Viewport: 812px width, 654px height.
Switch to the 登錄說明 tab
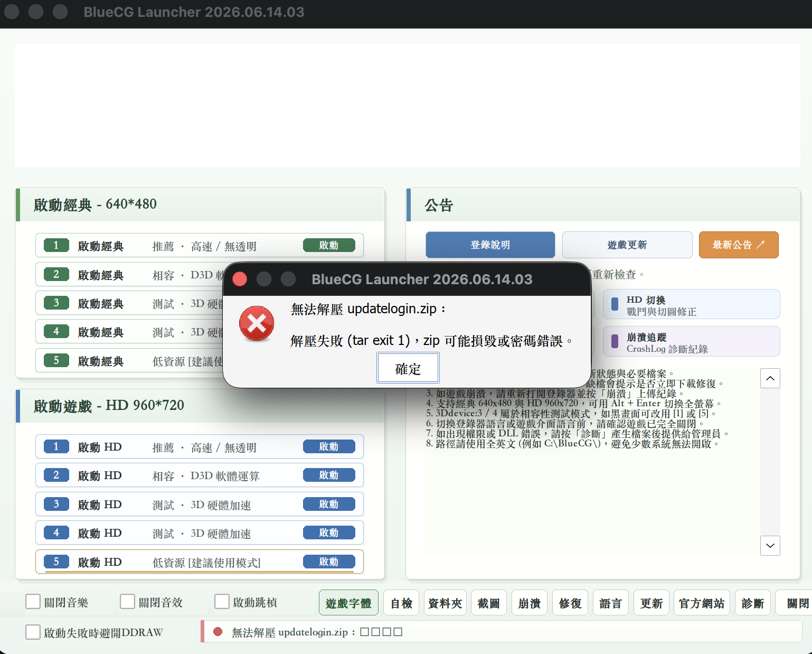490,245
